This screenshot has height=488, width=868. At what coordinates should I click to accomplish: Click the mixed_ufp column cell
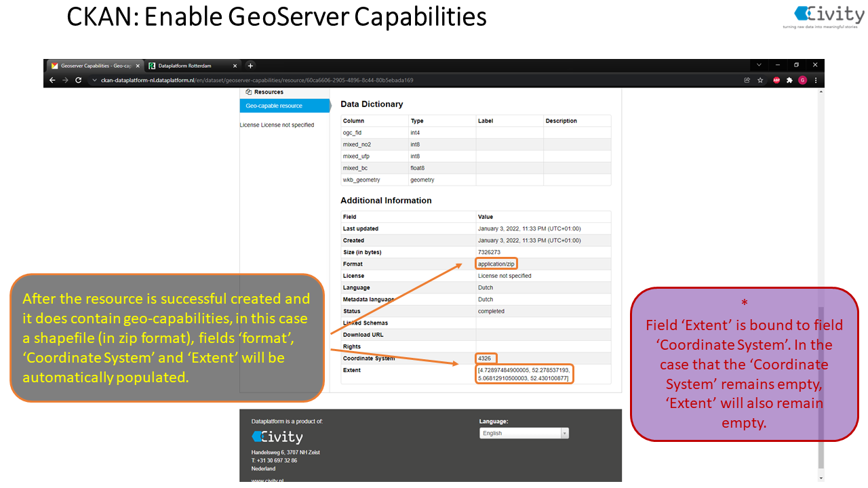(374, 157)
